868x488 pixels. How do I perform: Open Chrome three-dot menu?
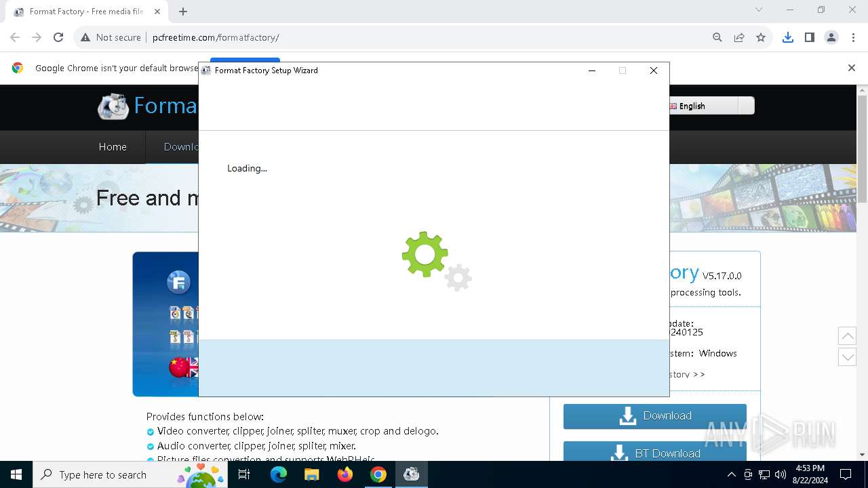[853, 37]
